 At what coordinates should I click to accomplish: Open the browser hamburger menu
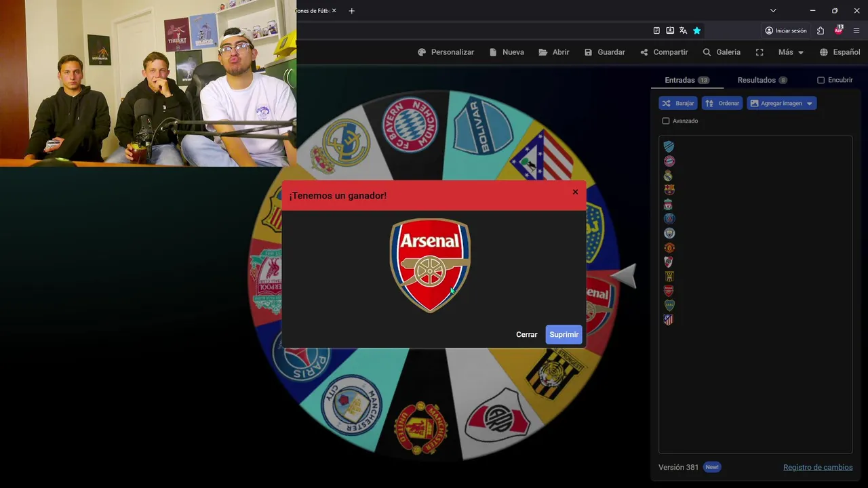click(856, 30)
